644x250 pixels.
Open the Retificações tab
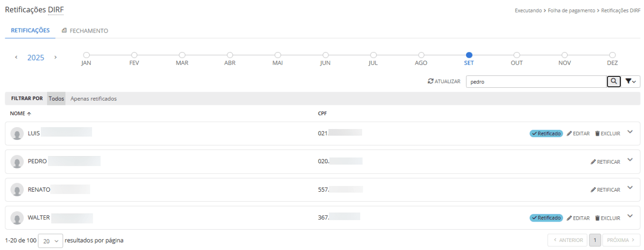[30, 30]
